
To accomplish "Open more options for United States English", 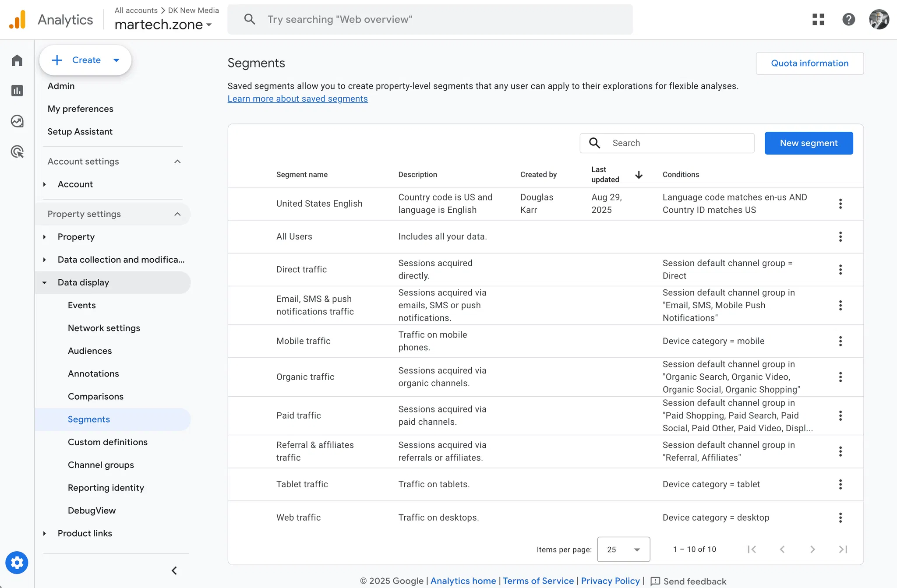I will coord(840,204).
